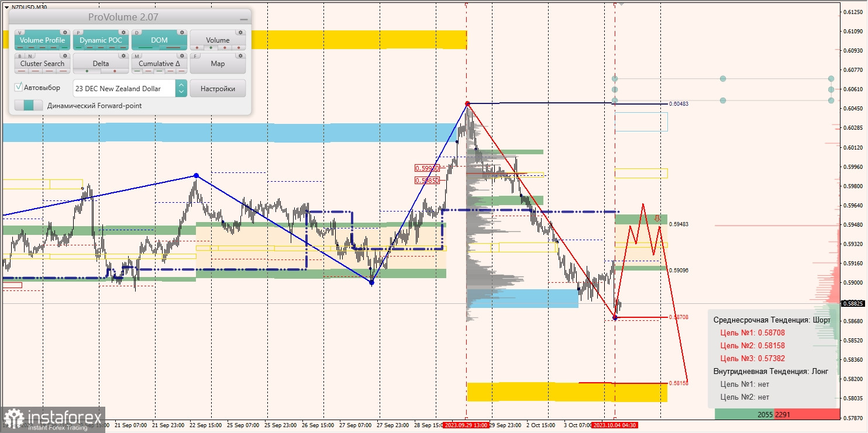The width and height of the screenshot is (868, 433).
Task: Click Среднесрочная Тенденция: Шорт text
Action: [x=771, y=320]
